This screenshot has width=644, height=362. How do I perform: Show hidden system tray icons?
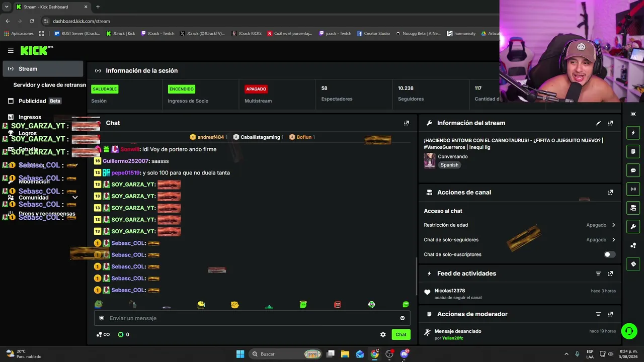click(x=567, y=354)
